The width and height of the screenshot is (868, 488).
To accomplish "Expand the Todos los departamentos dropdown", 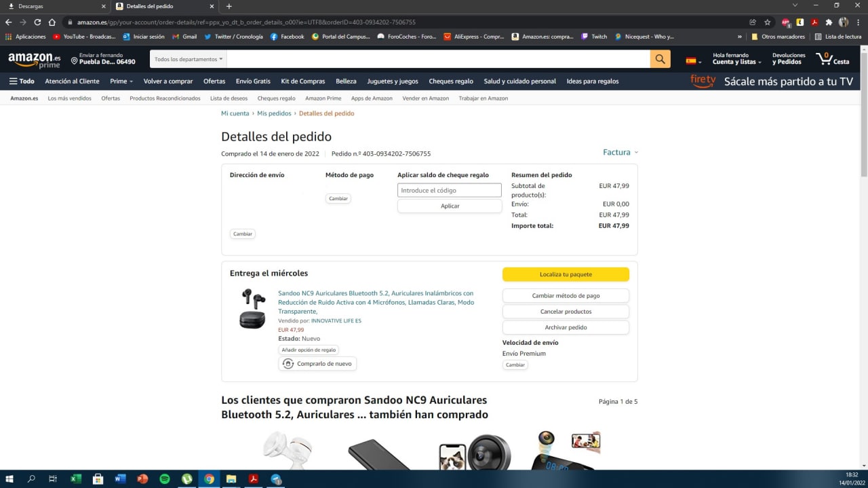I will click(188, 59).
